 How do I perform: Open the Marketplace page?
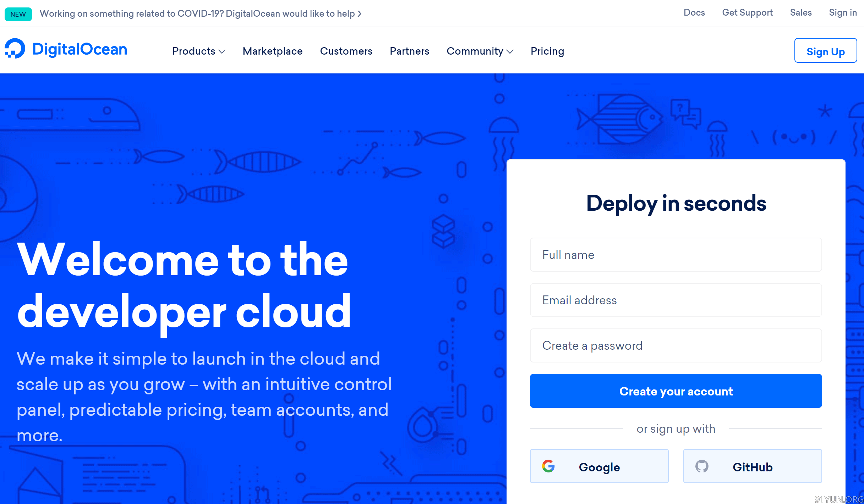pyautogui.click(x=273, y=51)
